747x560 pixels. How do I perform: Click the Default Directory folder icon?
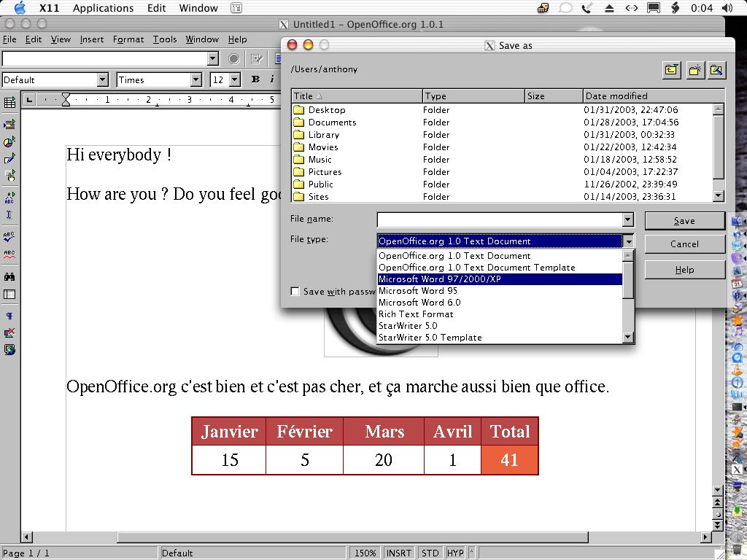(716, 71)
